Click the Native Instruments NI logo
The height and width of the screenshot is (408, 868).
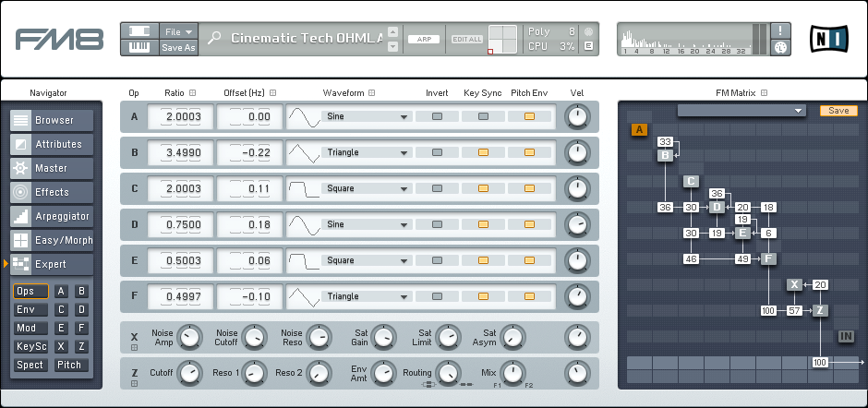(828, 39)
